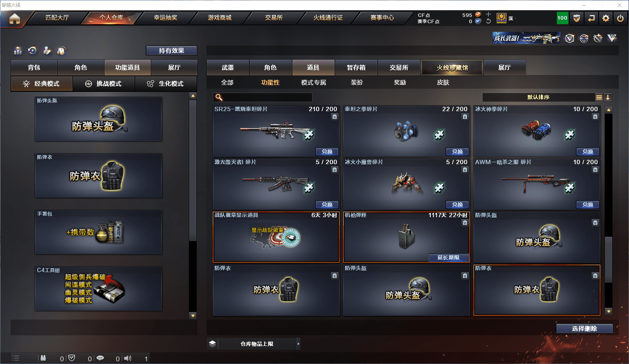The width and height of the screenshot is (629, 364).
Task: Open the settings gear icon
Action: click(606, 18)
